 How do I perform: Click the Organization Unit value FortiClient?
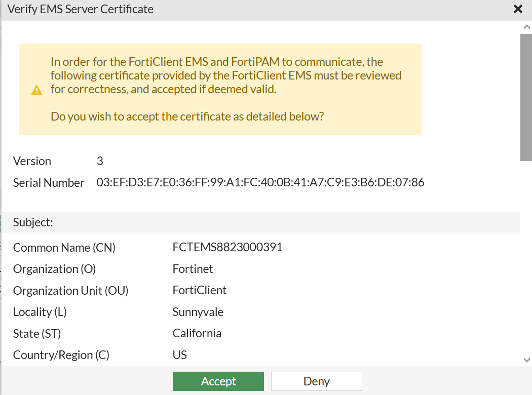[200, 290]
